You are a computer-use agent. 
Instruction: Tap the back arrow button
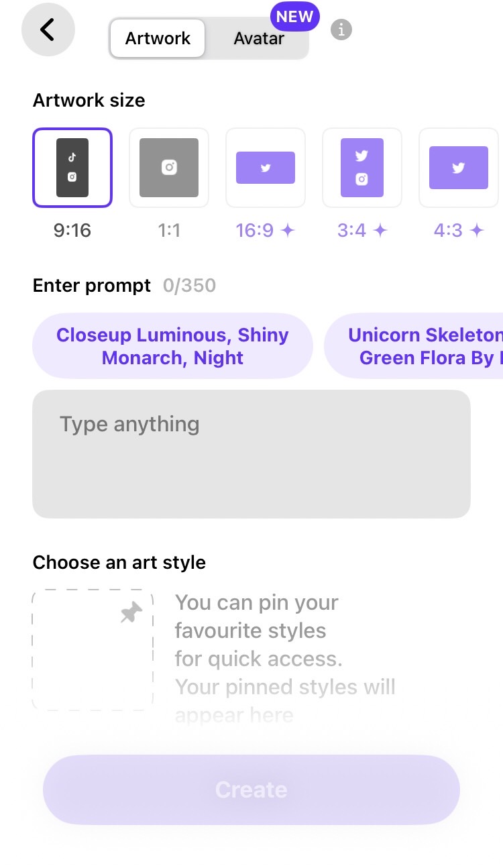pos(48,30)
